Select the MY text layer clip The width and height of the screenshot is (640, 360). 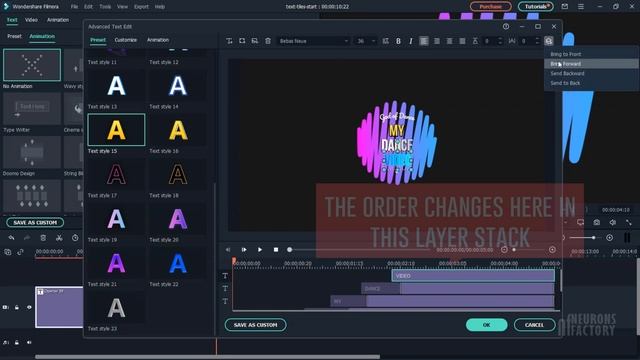coord(442,301)
